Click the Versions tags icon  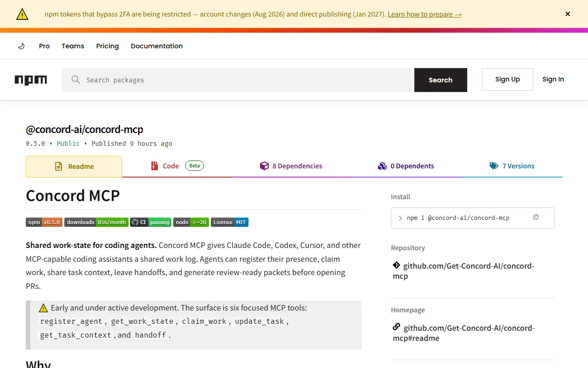[494, 166]
